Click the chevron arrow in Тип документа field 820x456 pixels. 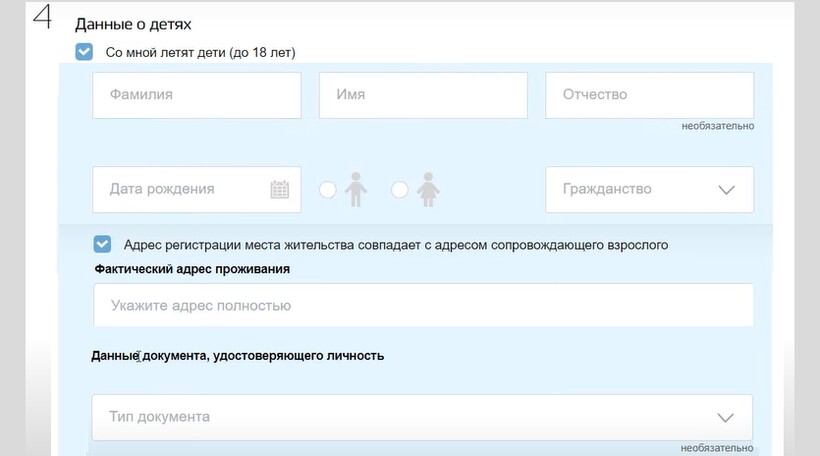coord(727,418)
